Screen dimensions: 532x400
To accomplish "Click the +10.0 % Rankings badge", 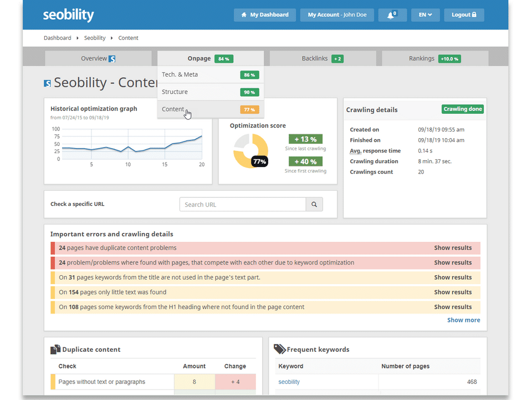I will 449,59.
